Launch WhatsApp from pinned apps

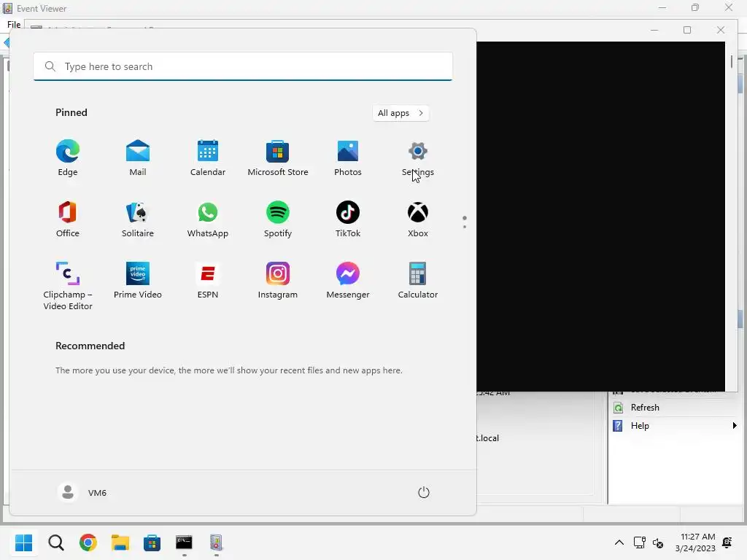[208, 219]
